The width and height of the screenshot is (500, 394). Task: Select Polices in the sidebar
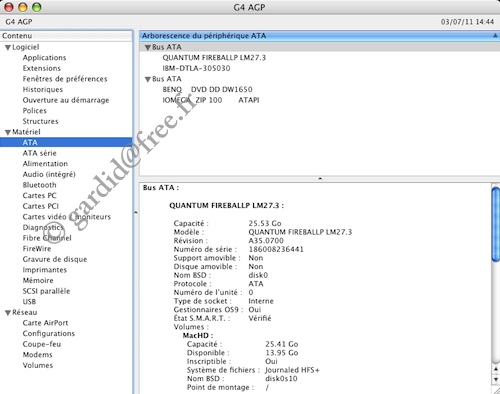(35, 111)
